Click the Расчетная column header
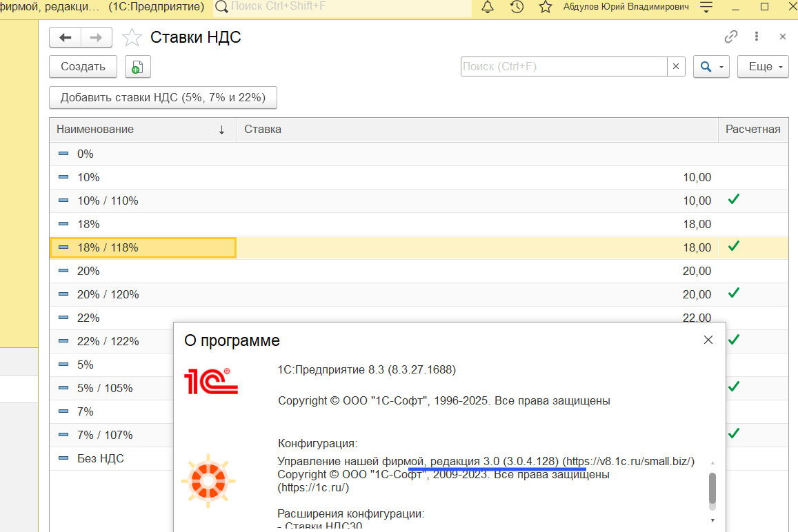This screenshot has height=532, width=798. coord(752,129)
